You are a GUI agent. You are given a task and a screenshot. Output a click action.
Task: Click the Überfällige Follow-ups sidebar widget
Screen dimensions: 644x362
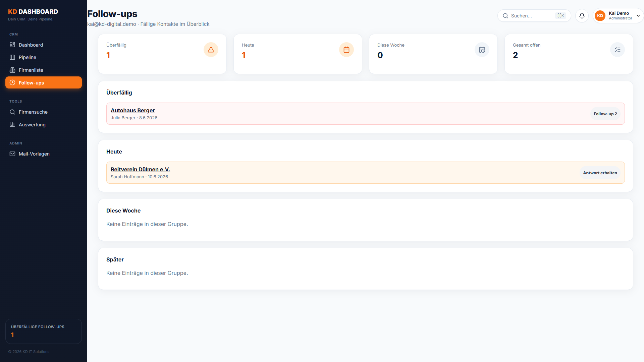44,331
